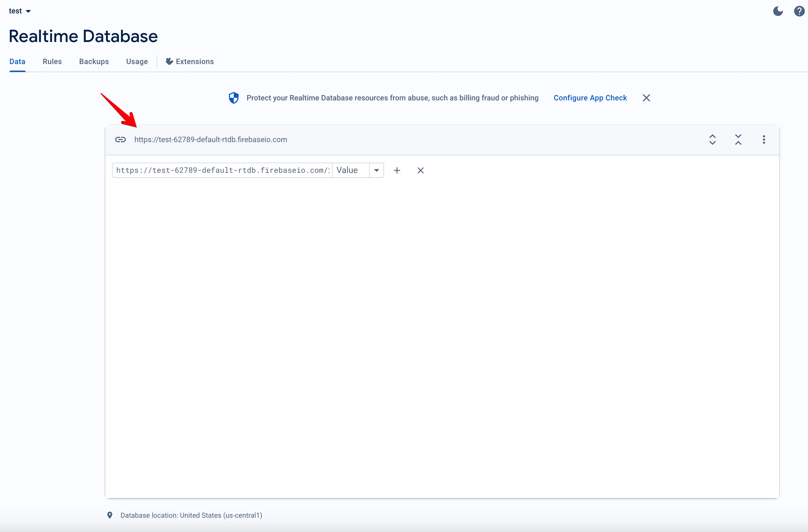This screenshot has height=532, width=808.
Task: Click the delete node X icon
Action: pos(420,170)
